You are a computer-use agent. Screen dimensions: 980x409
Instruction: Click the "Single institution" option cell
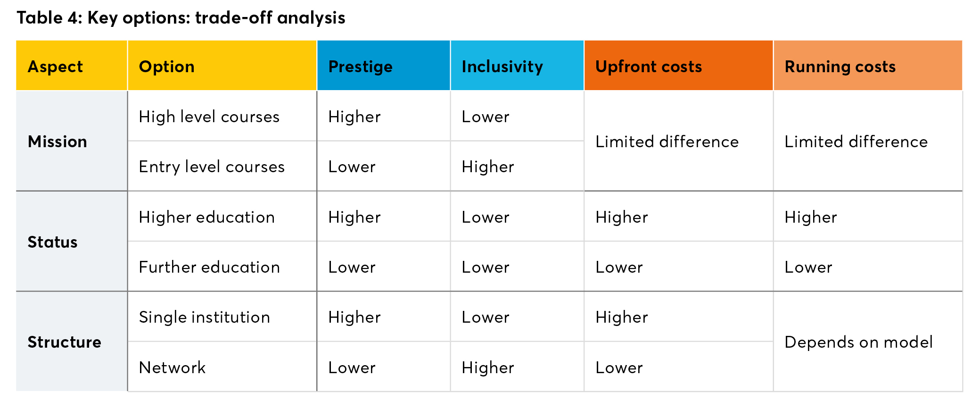click(x=205, y=317)
